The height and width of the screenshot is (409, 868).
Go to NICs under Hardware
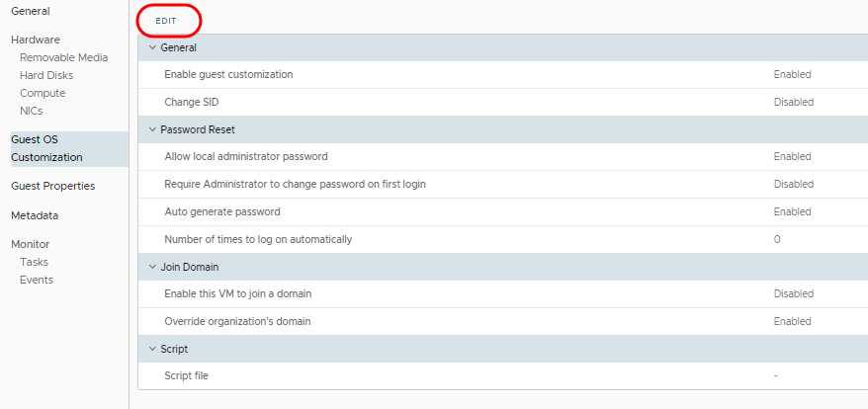(31, 111)
